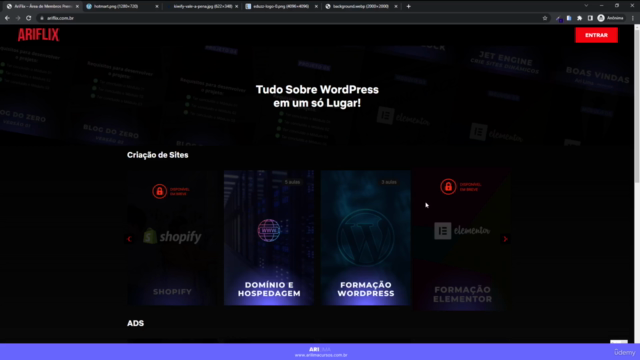
Task: Go back with browser back arrow
Action: coord(7,18)
